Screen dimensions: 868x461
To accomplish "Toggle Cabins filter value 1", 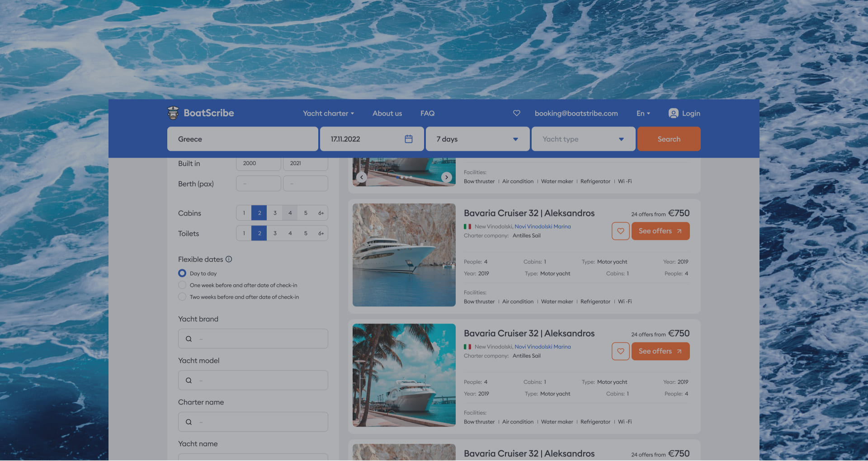I will [x=244, y=213].
